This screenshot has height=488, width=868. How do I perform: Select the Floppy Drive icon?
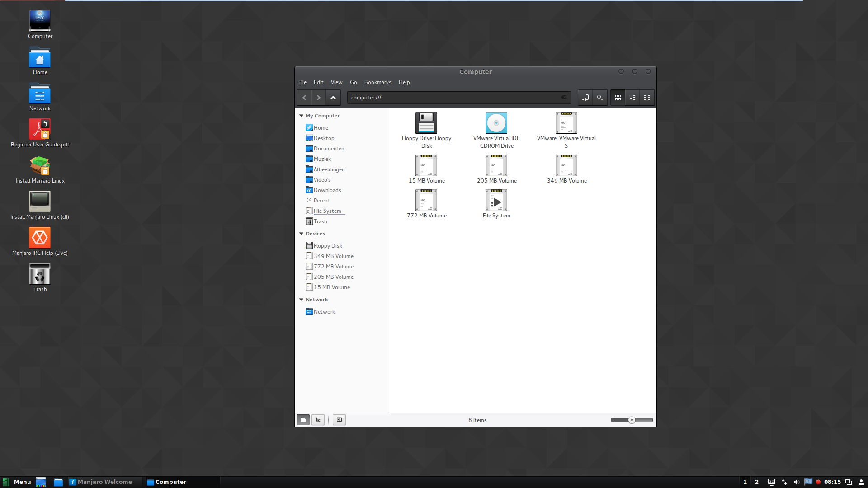point(426,123)
